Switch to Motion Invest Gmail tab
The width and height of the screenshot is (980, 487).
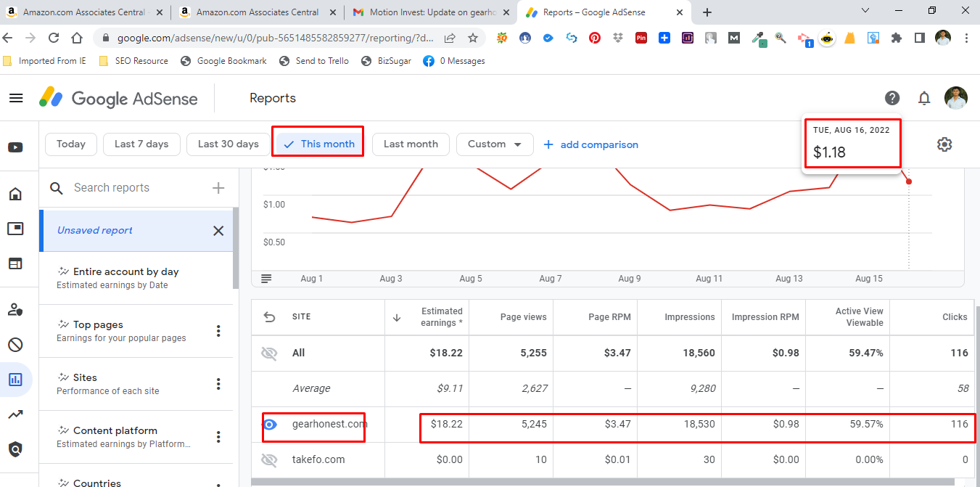[x=431, y=12]
